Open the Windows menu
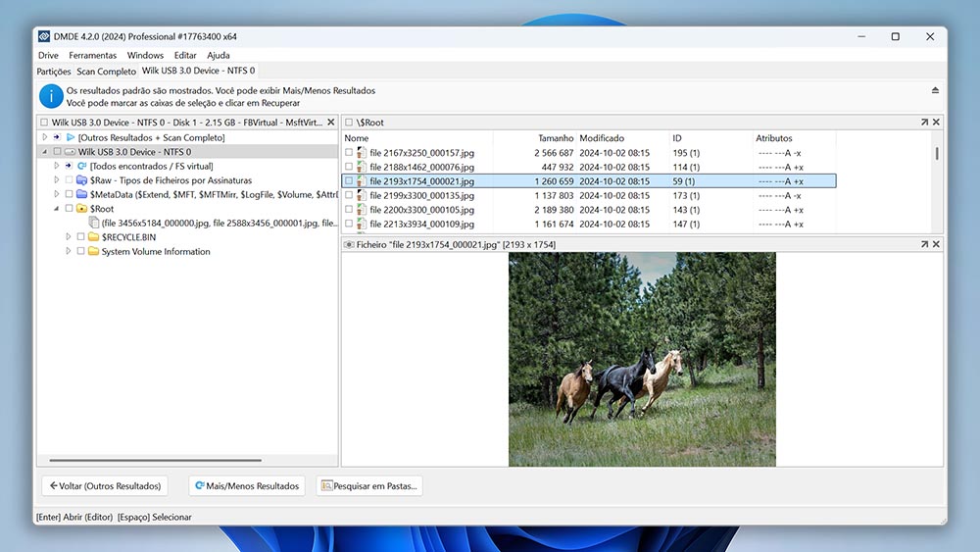The image size is (980, 552). click(x=145, y=55)
